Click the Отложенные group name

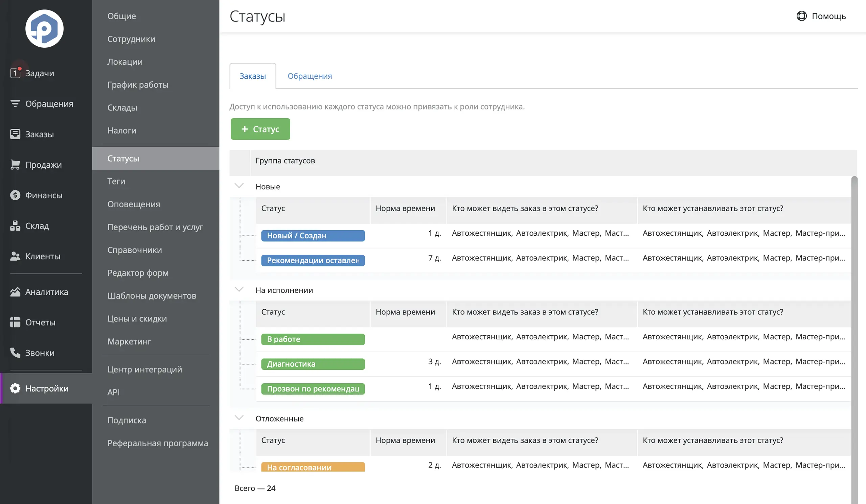pos(279,418)
